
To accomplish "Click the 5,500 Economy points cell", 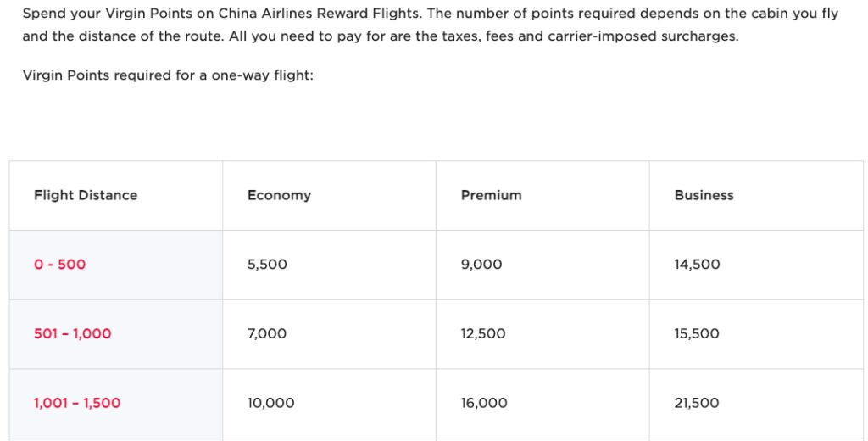I will click(267, 265).
